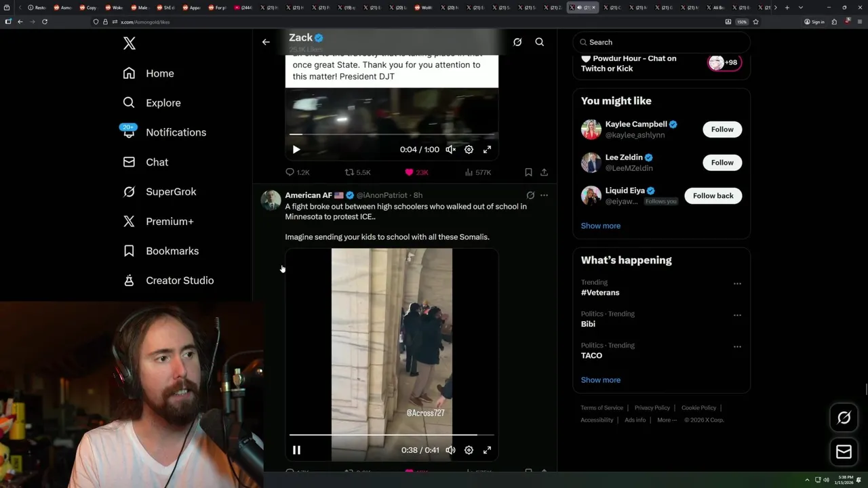The image size is (868, 488).
Task: Mute the first video at 0:04
Action: coord(450,149)
